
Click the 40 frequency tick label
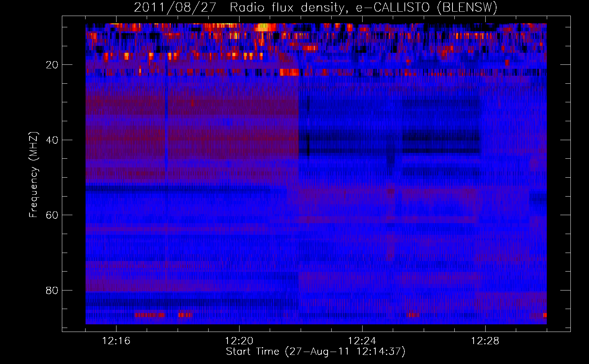tap(52, 140)
